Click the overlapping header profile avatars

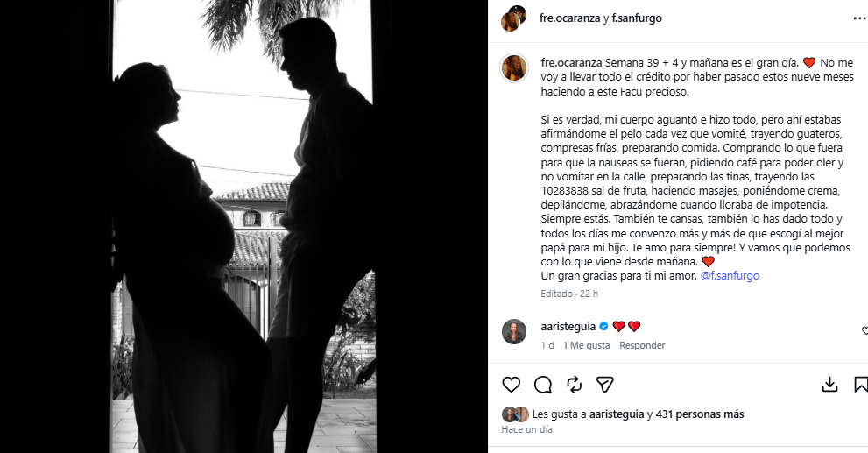coord(514,18)
